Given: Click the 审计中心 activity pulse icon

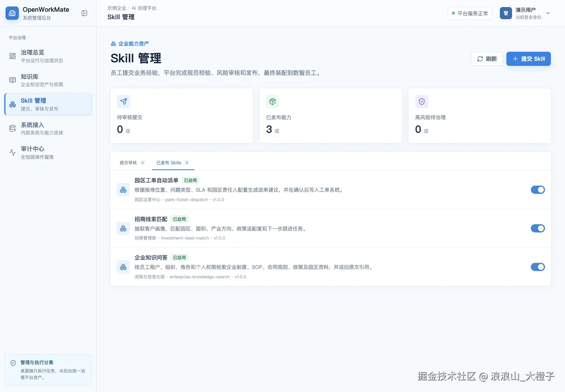Looking at the screenshot, I should (x=13, y=152).
